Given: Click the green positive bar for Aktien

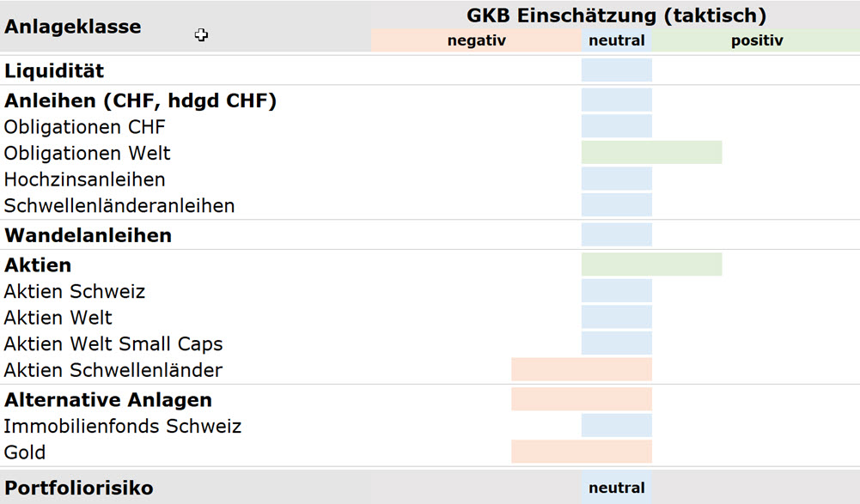Looking at the screenshot, I should click(651, 264).
